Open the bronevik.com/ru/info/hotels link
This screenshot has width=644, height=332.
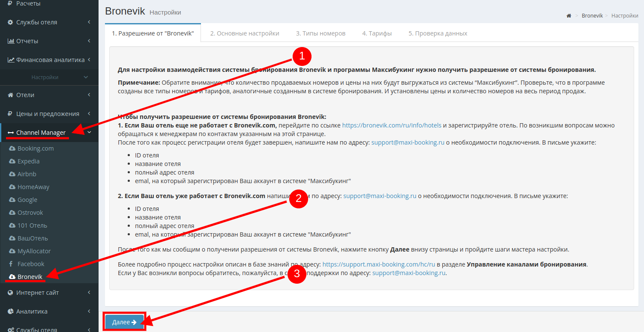click(392, 125)
